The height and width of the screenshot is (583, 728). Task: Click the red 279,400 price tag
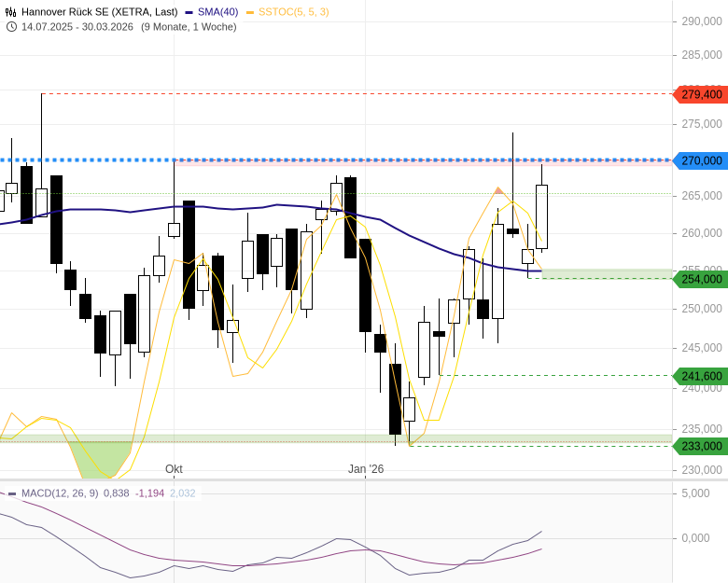[700, 94]
